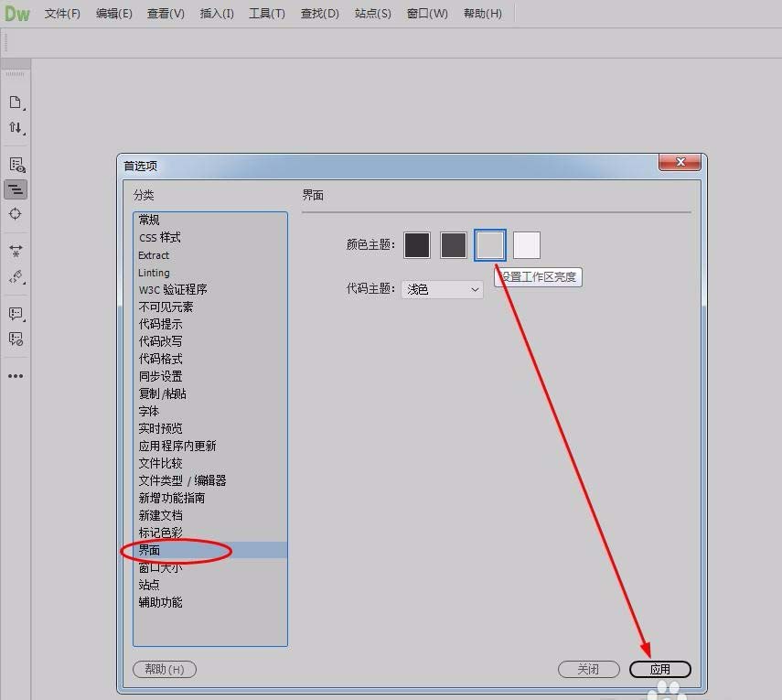Select Linting category
The height and width of the screenshot is (700, 782).
(x=210, y=273)
